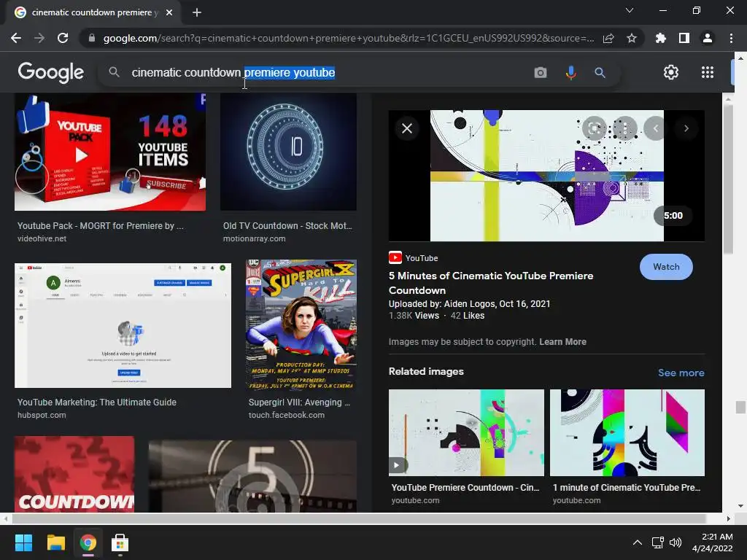Image resolution: width=747 pixels, height=560 pixels.
Task: Close the image preview panel
Action: pyautogui.click(x=407, y=128)
